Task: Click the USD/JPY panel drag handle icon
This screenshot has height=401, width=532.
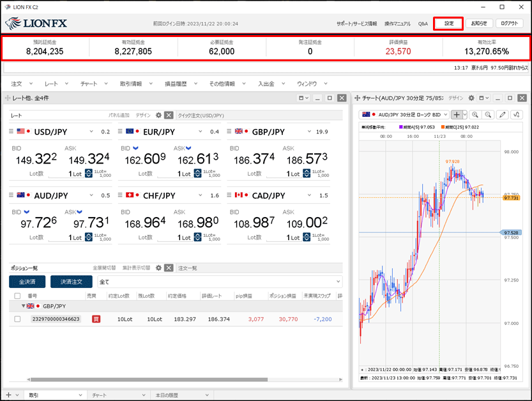Action: tap(12, 132)
